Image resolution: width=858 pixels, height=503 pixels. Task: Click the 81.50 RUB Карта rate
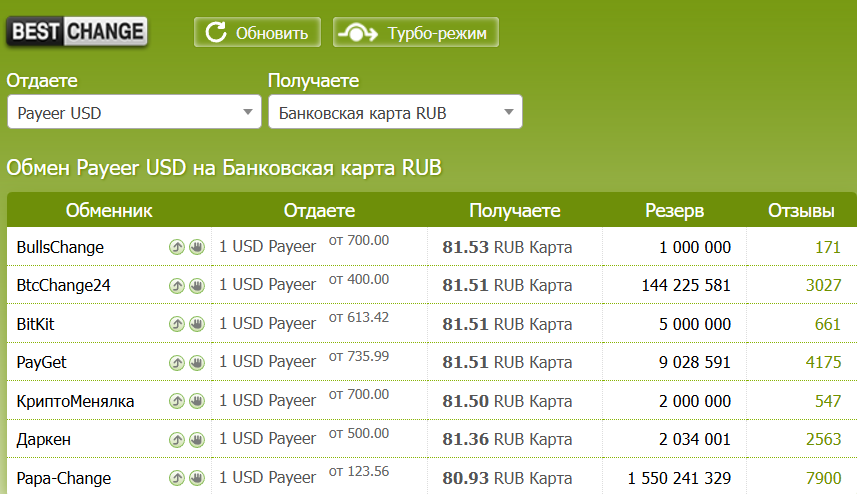(x=507, y=402)
